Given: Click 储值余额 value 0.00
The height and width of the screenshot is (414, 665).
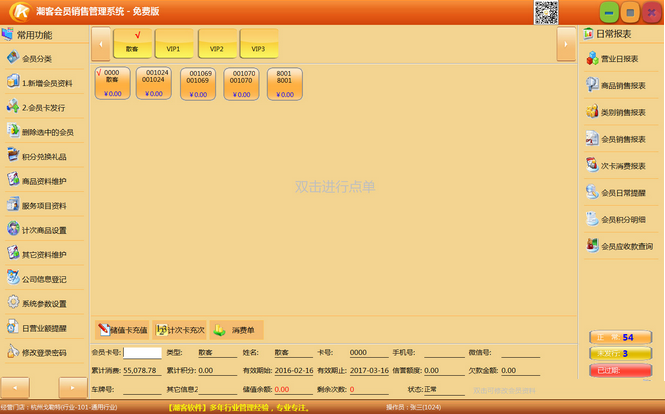Looking at the screenshot, I should click(x=282, y=389).
